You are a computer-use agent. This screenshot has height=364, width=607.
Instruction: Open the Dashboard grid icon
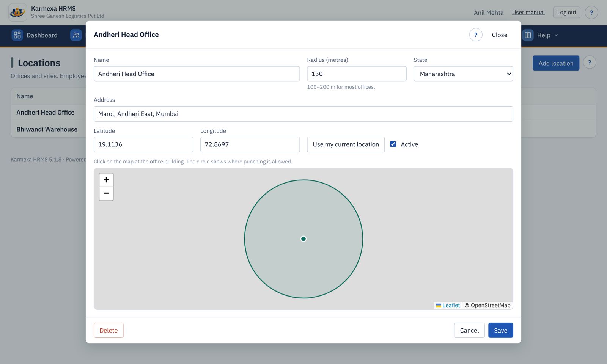[x=17, y=35]
